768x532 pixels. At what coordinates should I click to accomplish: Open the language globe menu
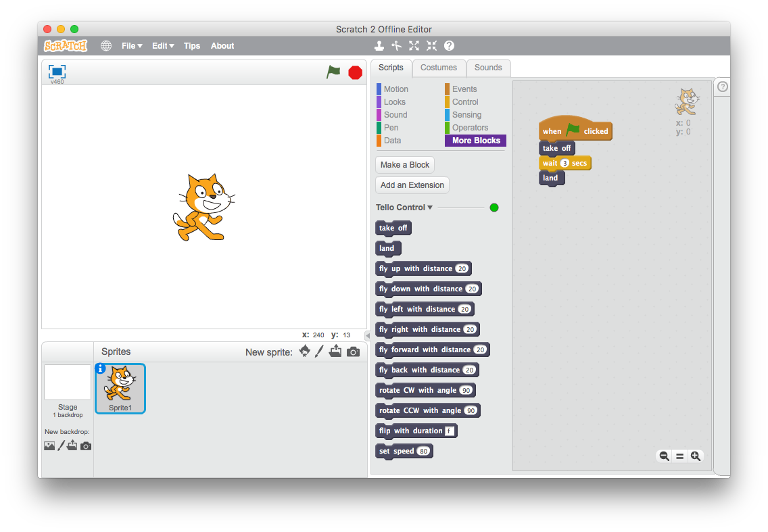point(105,45)
